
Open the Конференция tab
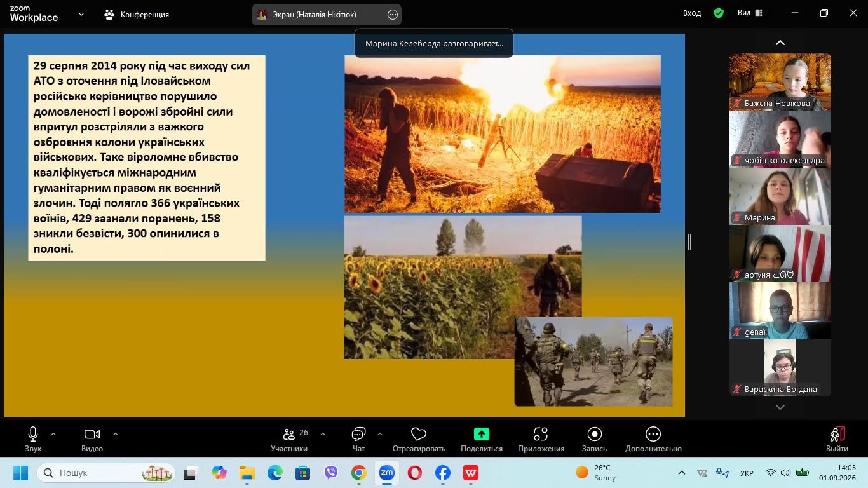pos(137,14)
